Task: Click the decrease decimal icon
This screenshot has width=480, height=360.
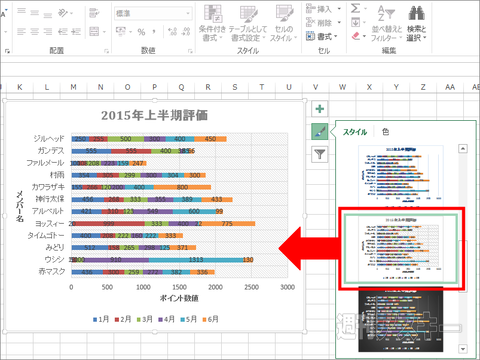Action: (186, 32)
